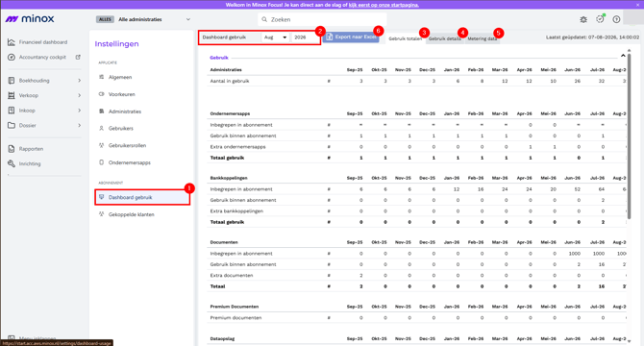
Task: Click the vertical scrollbar of usage table
Action: (629, 136)
